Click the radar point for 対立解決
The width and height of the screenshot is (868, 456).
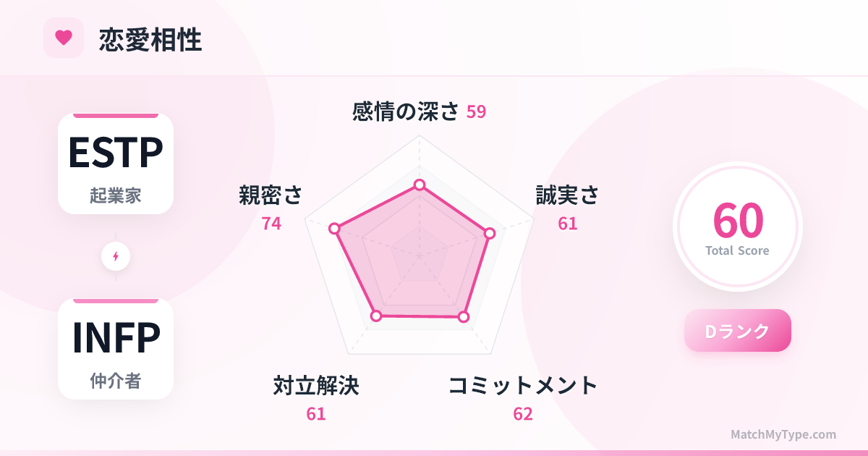tap(375, 316)
